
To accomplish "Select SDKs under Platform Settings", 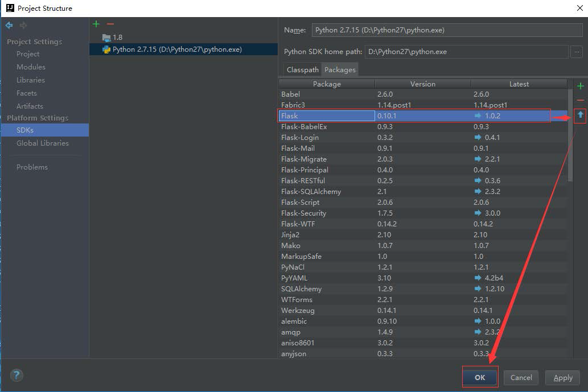I will [x=45, y=130].
